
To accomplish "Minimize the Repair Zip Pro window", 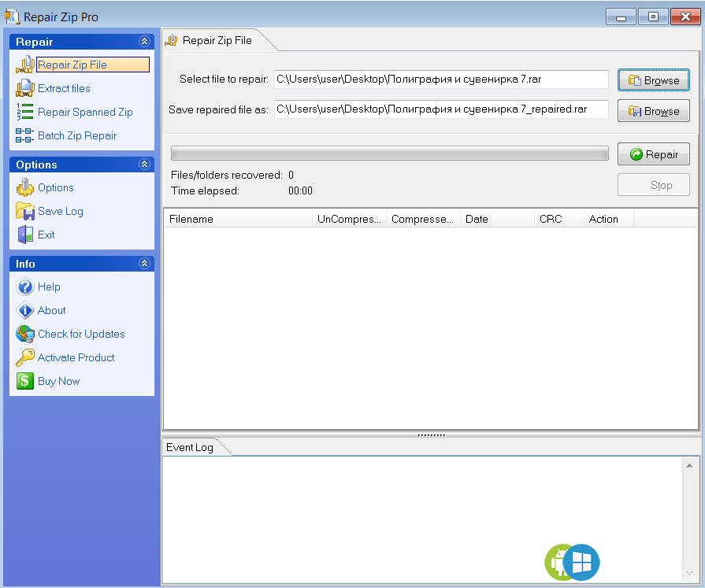I will 621,17.
